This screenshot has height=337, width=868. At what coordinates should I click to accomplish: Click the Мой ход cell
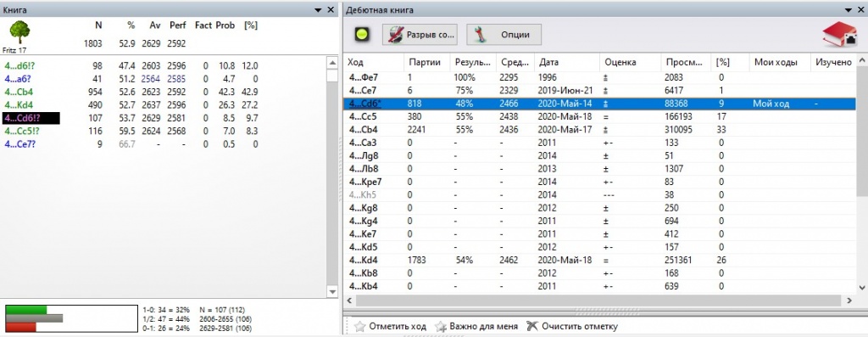point(771,103)
